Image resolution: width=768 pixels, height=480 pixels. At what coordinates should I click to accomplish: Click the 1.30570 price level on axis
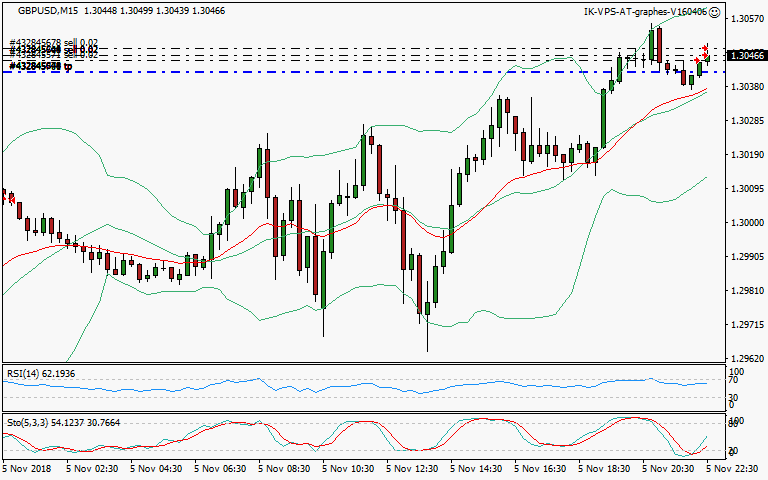point(746,19)
